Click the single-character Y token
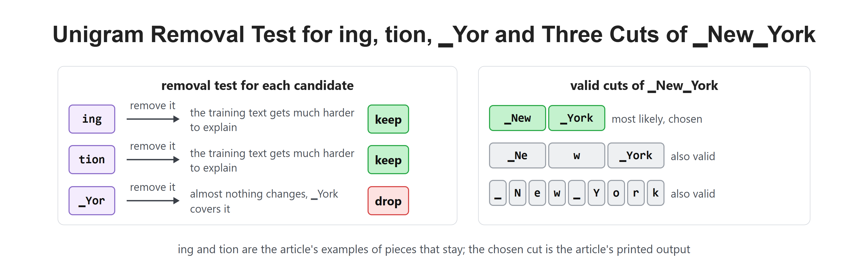Image resolution: width=868 pixels, height=274 pixels. 596,193
